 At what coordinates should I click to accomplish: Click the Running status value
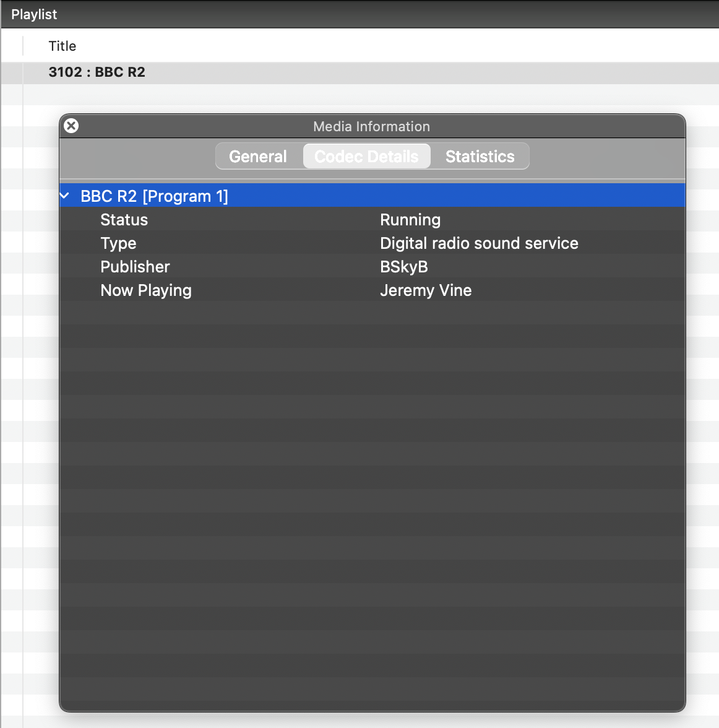tap(410, 220)
